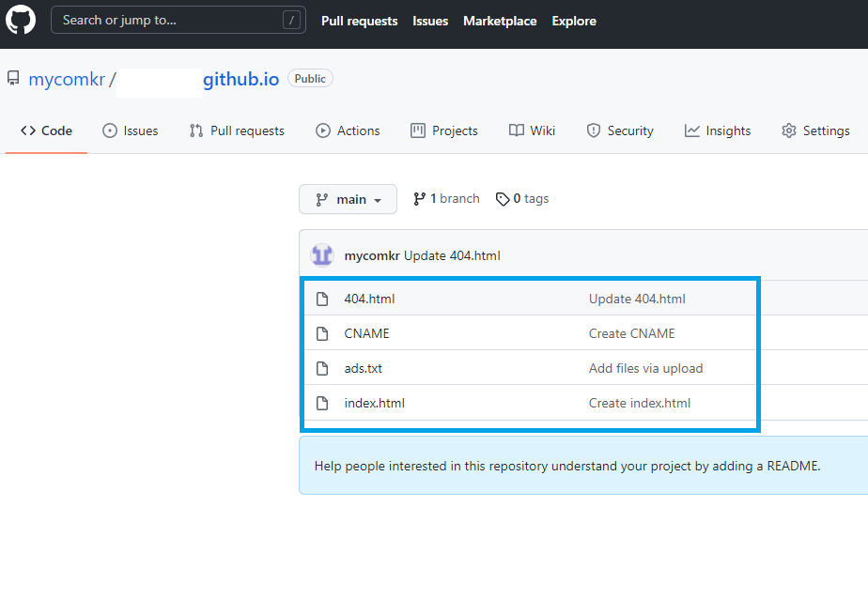
Task: Open the Security tab
Action: point(620,131)
